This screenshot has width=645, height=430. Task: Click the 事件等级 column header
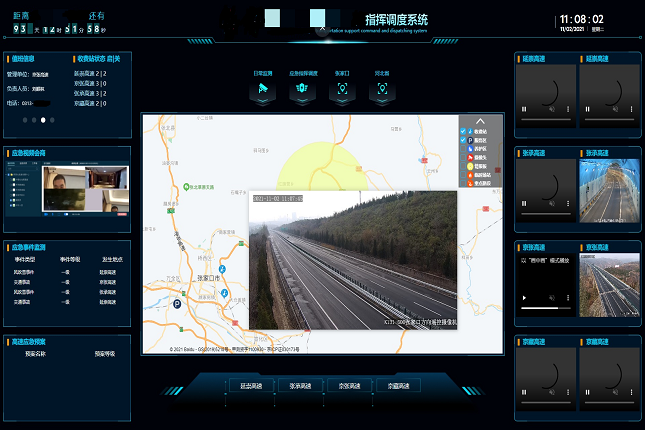[x=70, y=259]
